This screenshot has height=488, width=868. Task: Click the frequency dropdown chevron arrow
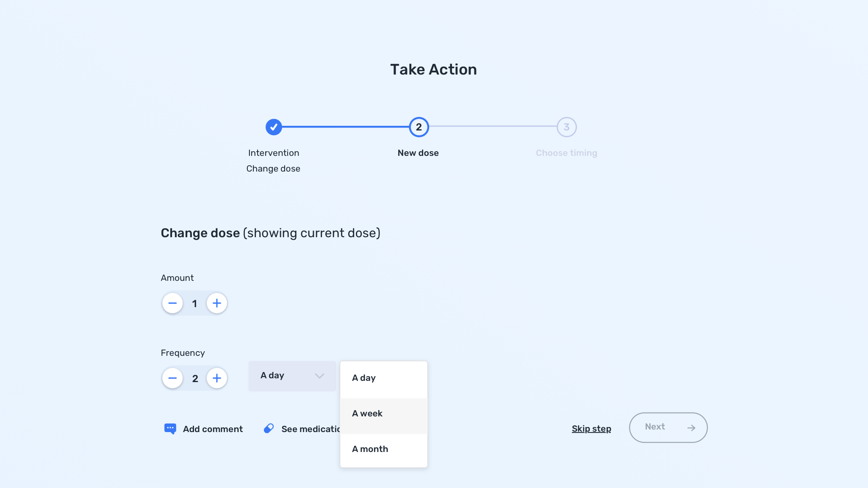point(319,376)
